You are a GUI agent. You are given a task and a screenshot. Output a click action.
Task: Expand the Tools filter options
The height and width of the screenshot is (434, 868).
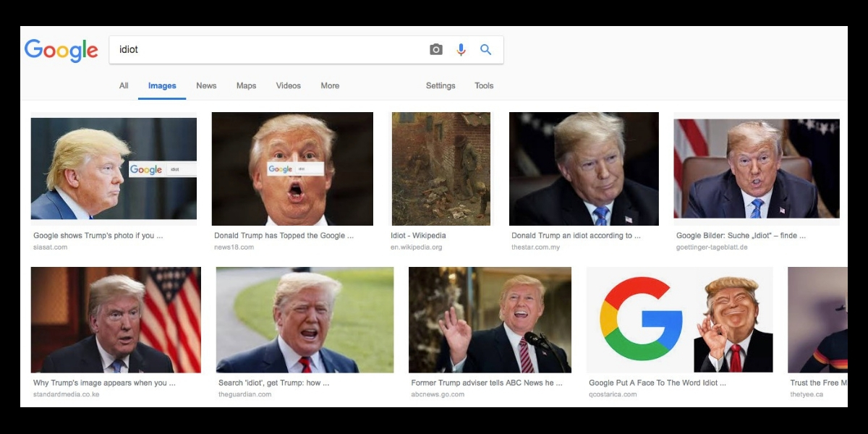[x=484, y=85]
